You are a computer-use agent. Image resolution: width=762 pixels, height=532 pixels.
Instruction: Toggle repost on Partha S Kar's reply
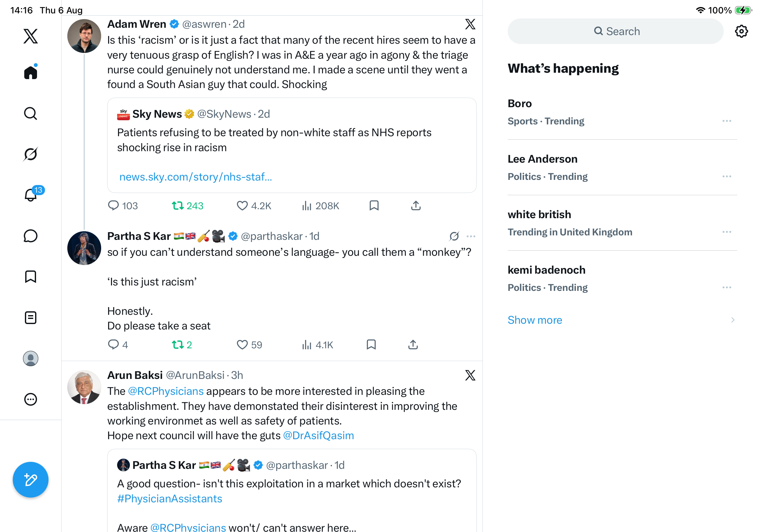[x=182, y=345]
